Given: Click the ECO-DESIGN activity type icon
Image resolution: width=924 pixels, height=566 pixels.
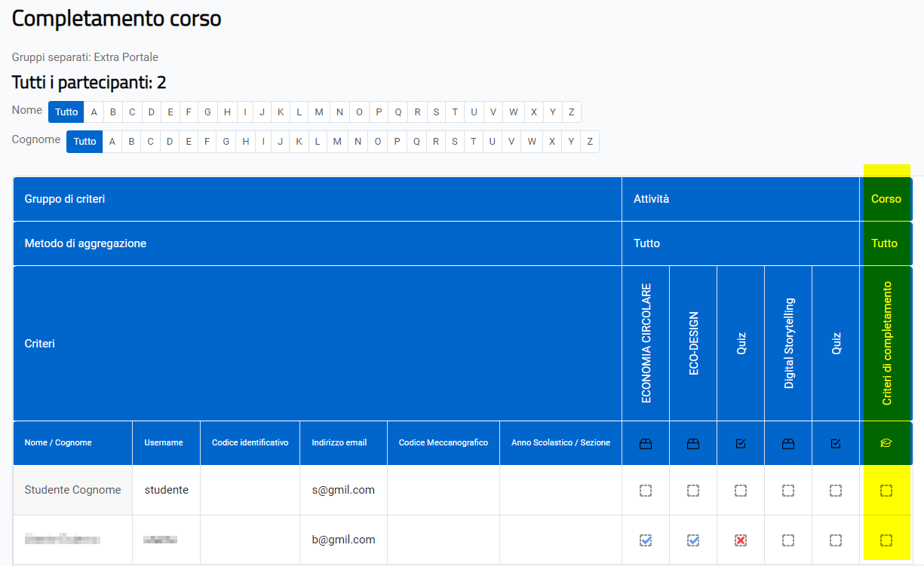Looking at the screenshot, I should pyautogui.click(x=692, y=444).
